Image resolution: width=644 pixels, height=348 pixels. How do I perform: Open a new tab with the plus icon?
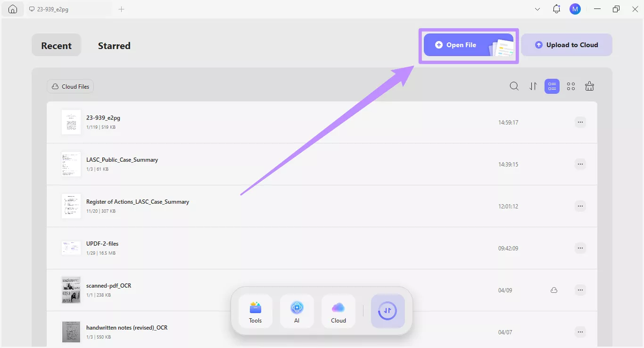pyautogui.click(x=121, y=9)
